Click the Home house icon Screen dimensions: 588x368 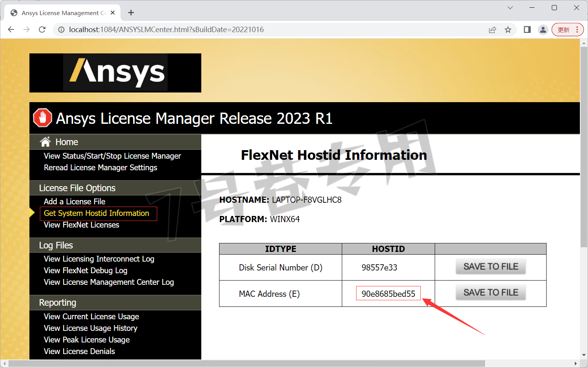click(45, 142)
